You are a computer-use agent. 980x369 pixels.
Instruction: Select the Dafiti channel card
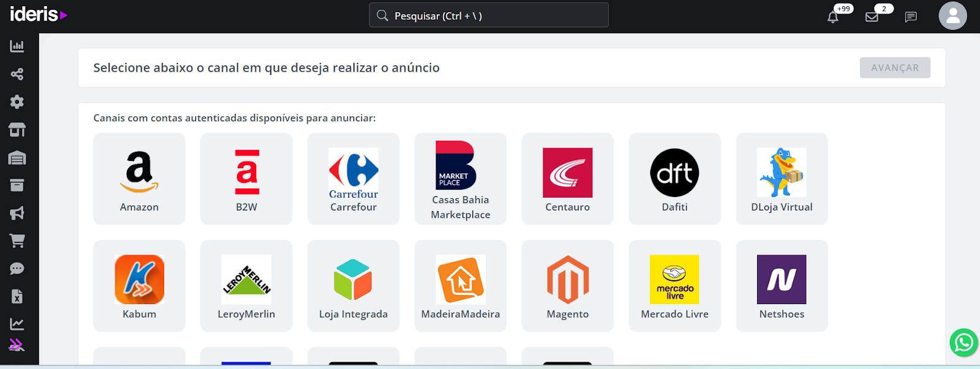[x=675, y=179]
